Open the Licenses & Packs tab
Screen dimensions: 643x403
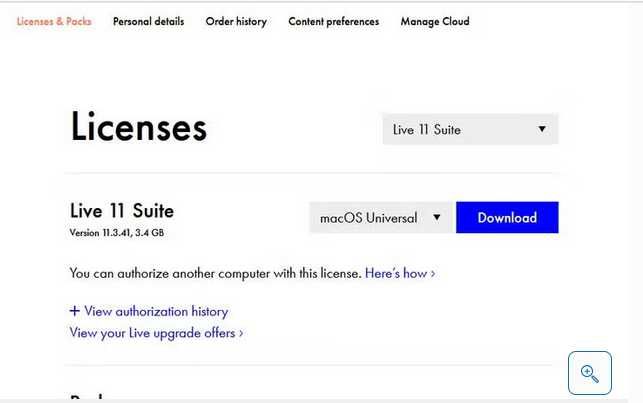click(x=54, y=21)
